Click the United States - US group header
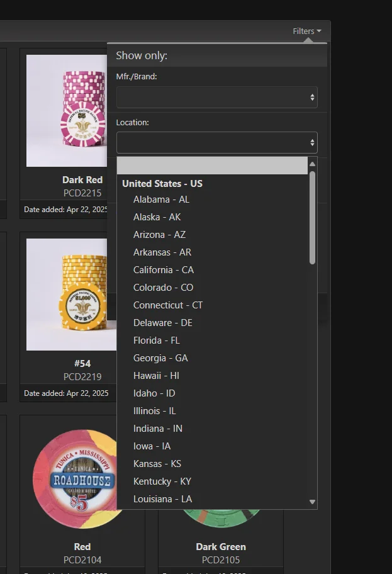This screenshot has height=574, width=392. click(162, 183)
